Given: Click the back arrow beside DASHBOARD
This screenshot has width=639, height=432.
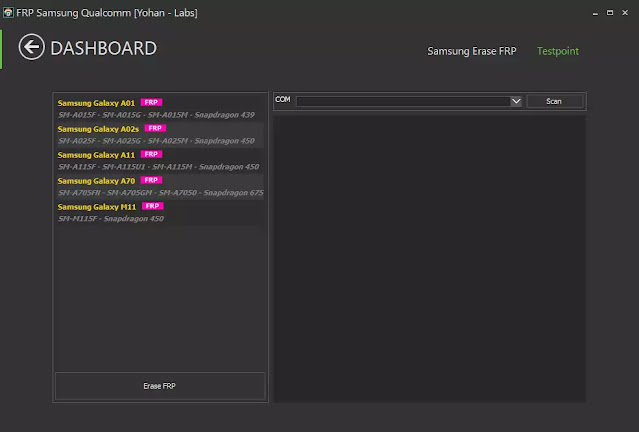Looking at the screenshot, I should point(31,47).
